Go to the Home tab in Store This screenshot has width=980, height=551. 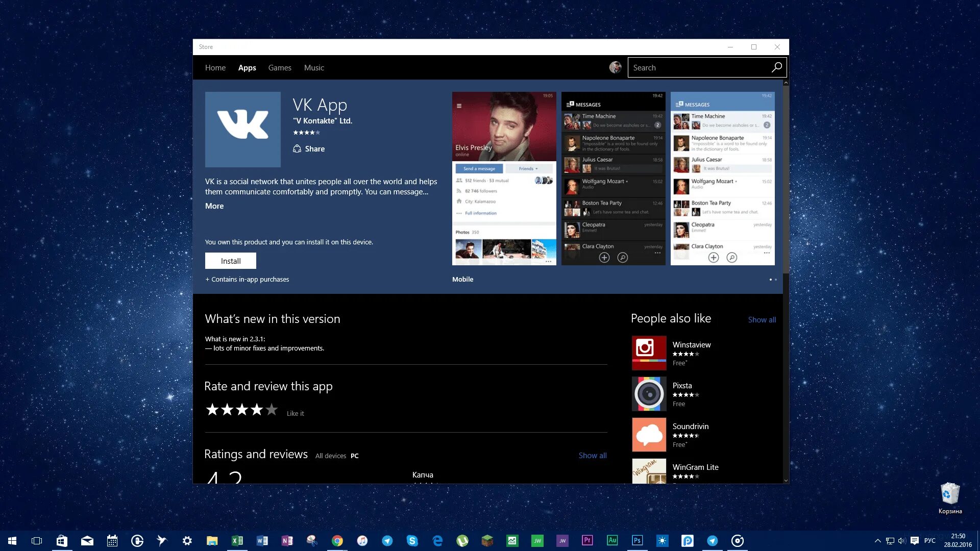[215, 67]
